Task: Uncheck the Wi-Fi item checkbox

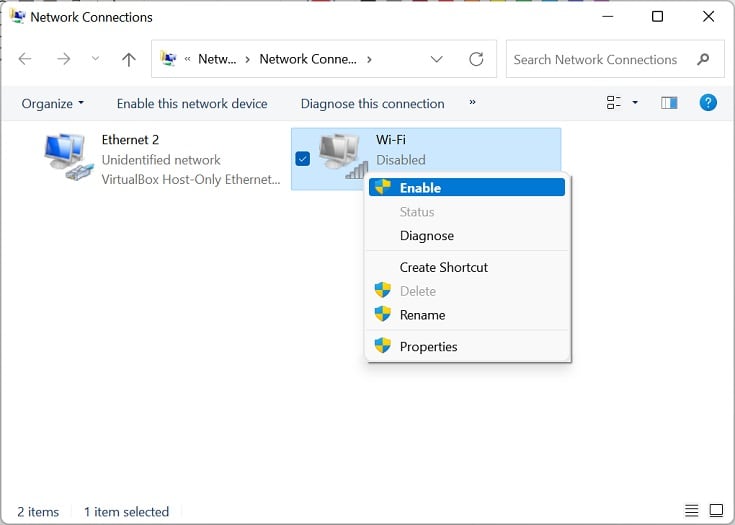Action: click(x=303, y=159)
